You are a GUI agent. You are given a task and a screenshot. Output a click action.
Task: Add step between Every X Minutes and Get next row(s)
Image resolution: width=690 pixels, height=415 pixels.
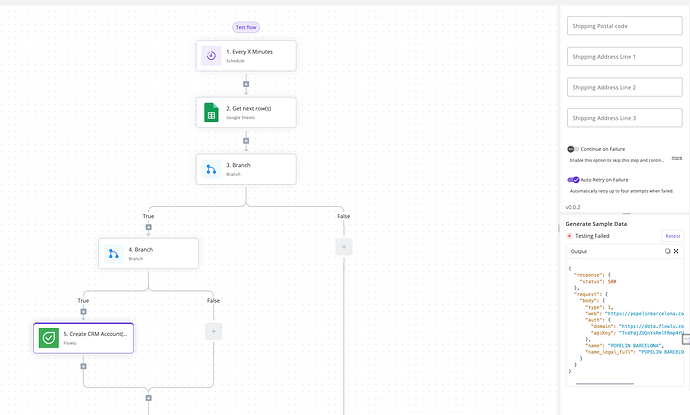(246, 84)
